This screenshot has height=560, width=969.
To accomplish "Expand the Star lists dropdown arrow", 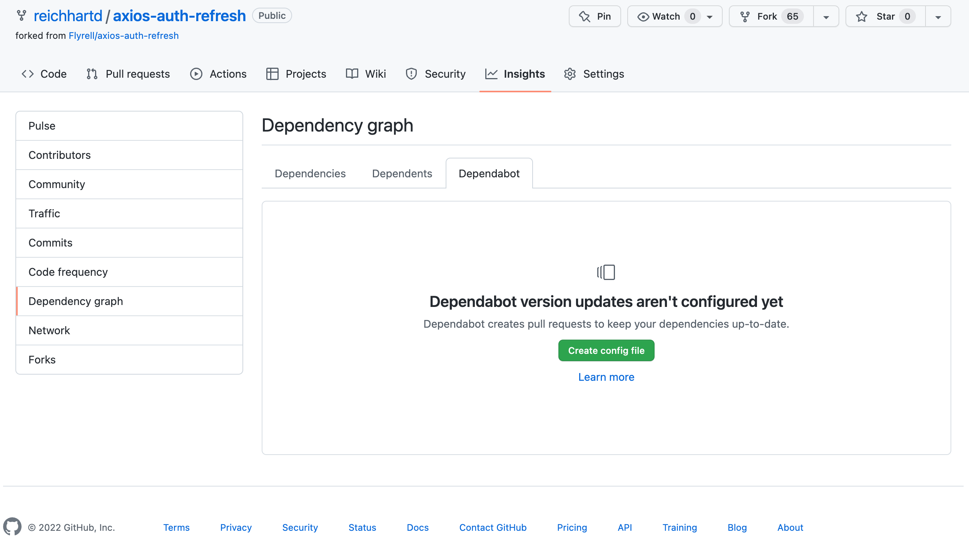I will tap(938, 17).
